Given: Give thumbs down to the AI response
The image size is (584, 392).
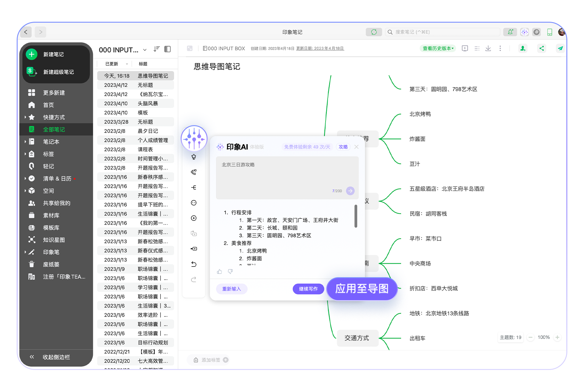Looking at the screenshot, I should tap(230, 272).
